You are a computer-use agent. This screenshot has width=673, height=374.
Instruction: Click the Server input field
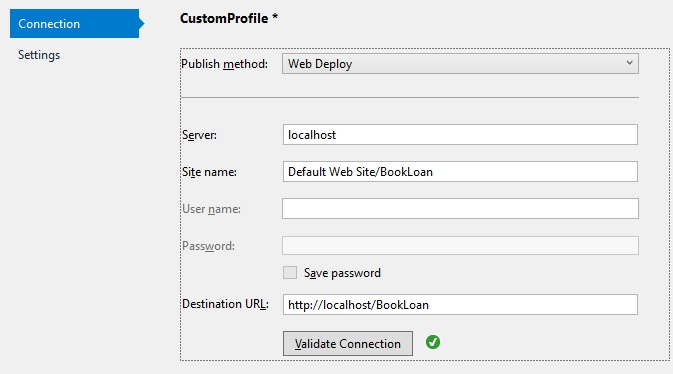point(460,135)
